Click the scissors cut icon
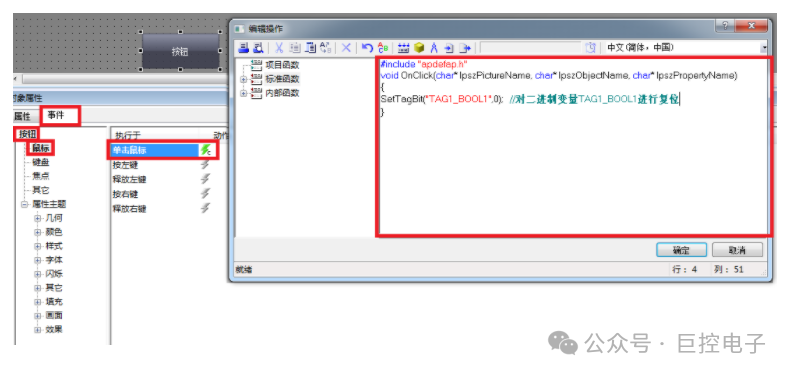Screen dimensions: 791x375 278,48
